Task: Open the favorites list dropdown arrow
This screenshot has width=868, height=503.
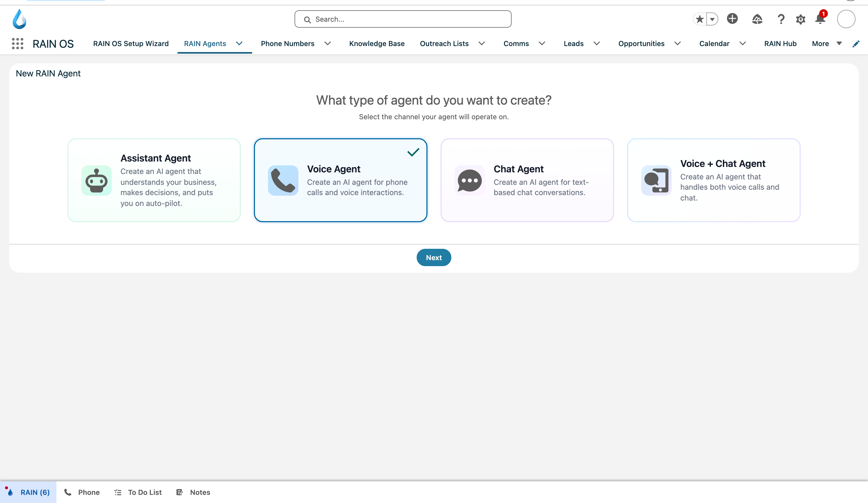Action: point(712,19)
